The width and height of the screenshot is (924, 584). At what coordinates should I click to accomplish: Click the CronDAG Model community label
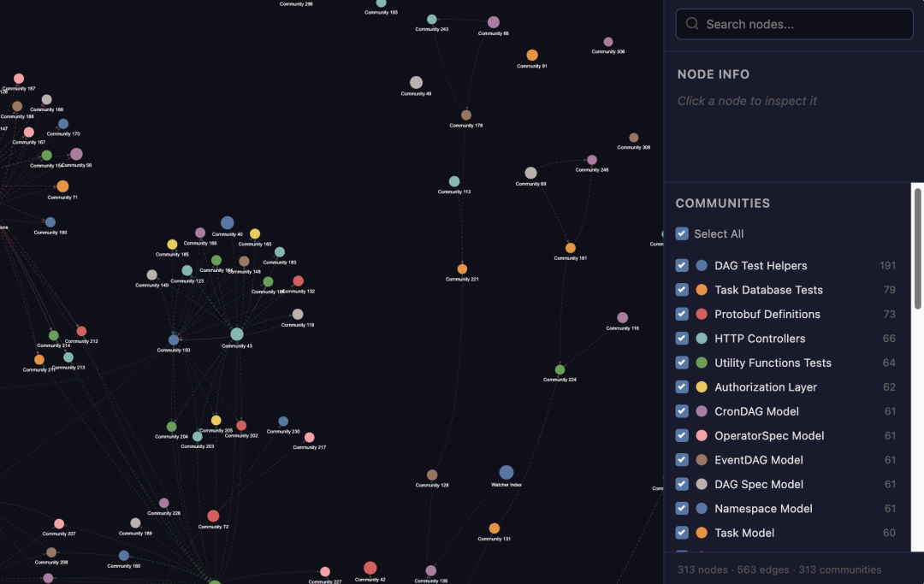click(x=756, y=411)
